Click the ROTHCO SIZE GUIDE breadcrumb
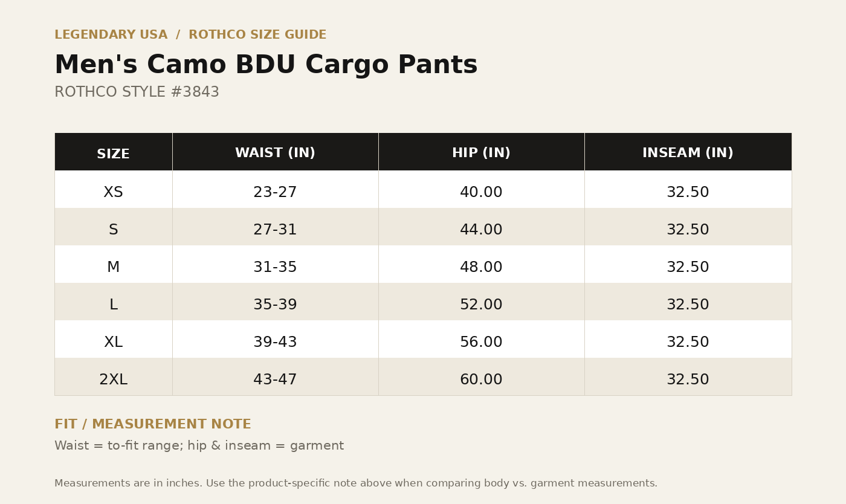Viewport: 846px width, 504px height. click(x=257, y=35)
